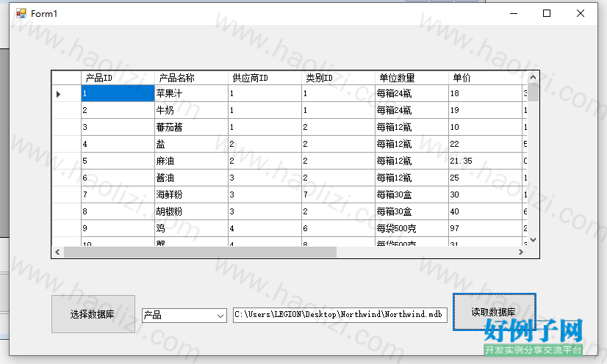Select the 供应商ID cell of 酱油 row
The image size is (607, 364).
(x=265, y=178)
